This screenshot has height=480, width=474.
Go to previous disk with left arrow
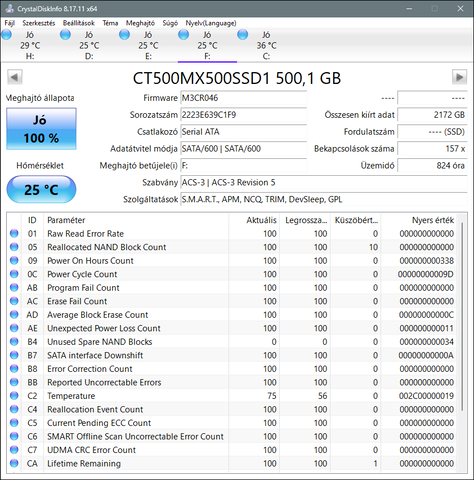(x=15, y=77)
